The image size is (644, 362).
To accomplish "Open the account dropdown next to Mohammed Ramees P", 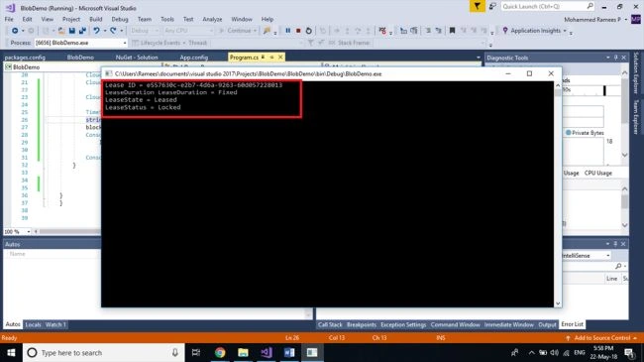I will click(x=626, y=19).
